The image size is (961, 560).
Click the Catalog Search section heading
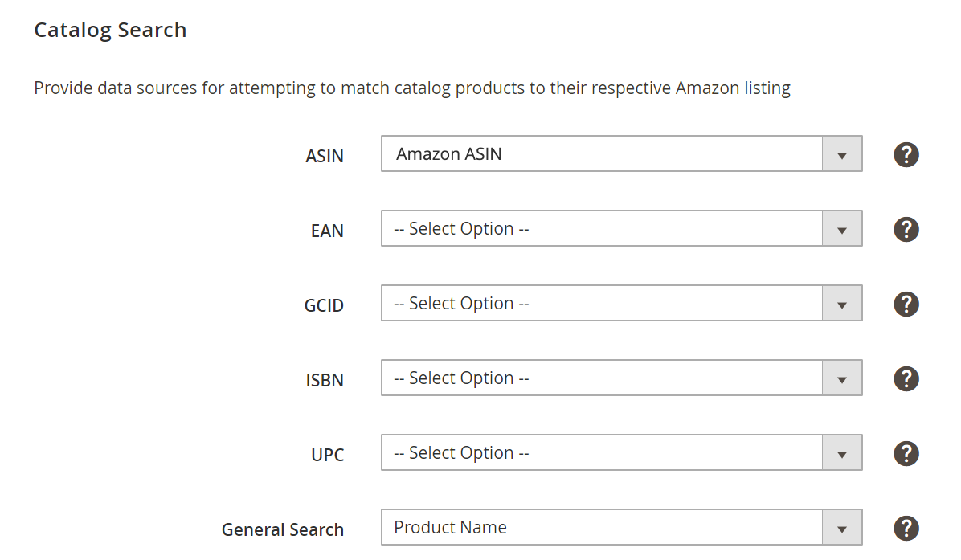pos(110,30)
